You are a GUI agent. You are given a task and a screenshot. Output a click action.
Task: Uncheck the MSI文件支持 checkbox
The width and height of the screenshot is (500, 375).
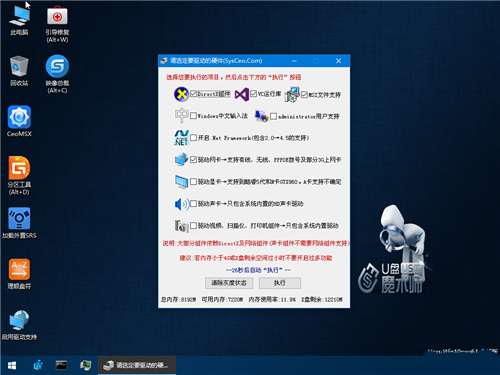[304, 95]
